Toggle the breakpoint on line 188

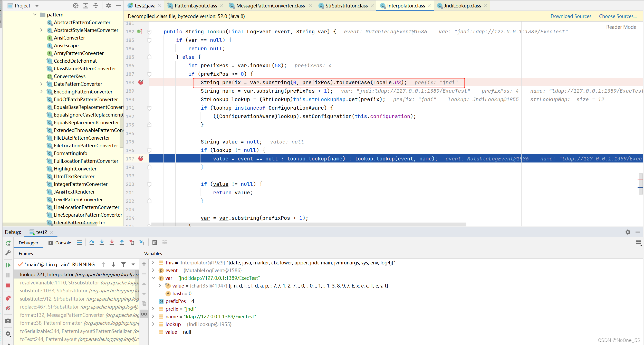[x=141, y=82]
